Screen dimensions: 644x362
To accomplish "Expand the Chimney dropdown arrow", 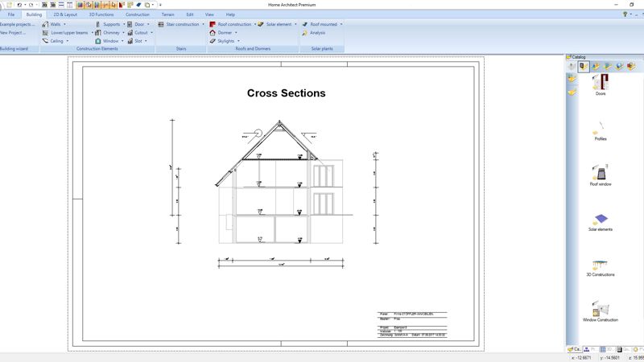I will pyautogui.click(x=123, y=32).
